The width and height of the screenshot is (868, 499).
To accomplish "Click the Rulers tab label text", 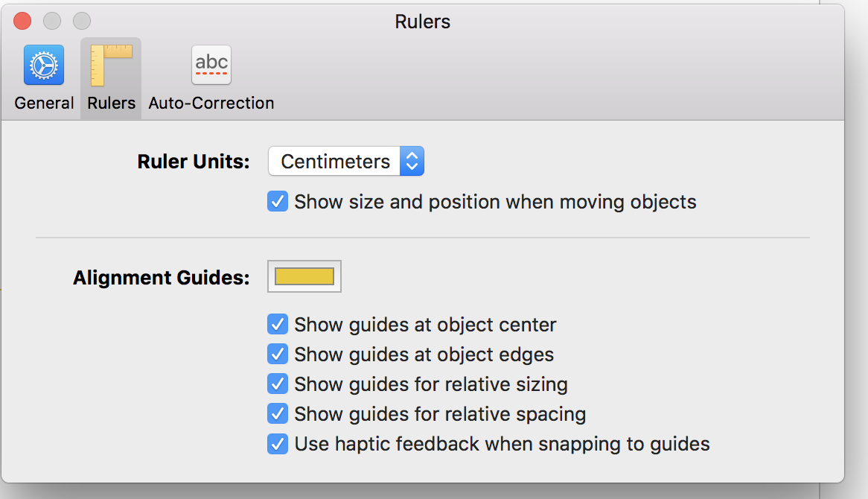I will 111,103.
